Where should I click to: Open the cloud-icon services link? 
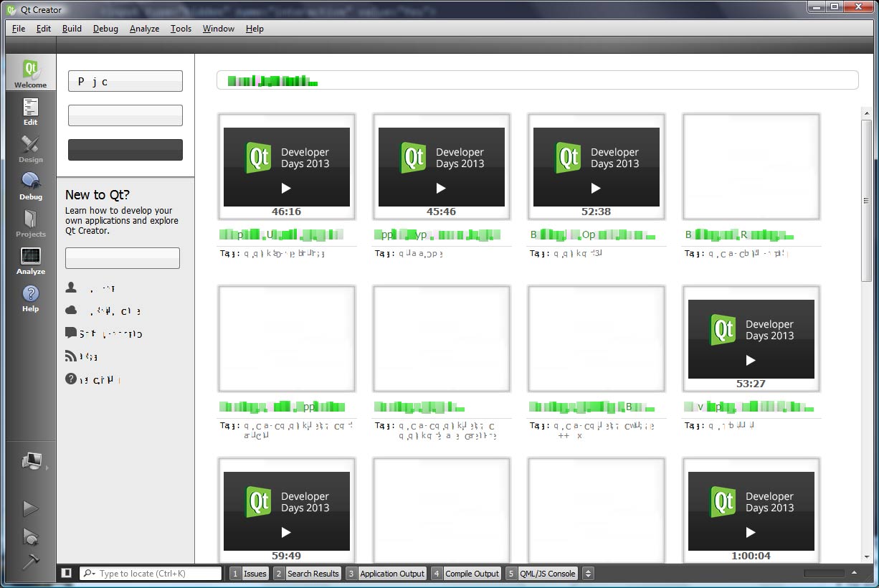click(x=103, y=311)
